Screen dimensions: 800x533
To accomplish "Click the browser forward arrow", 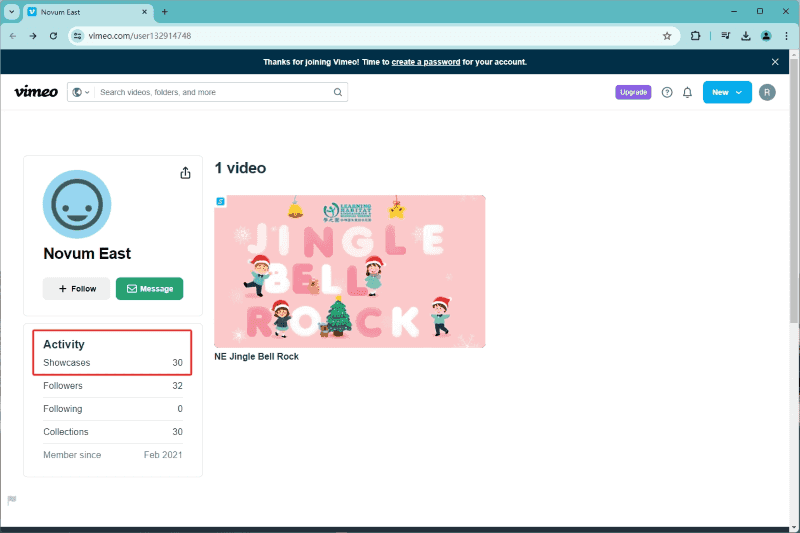I will click(x=33, y=36).
